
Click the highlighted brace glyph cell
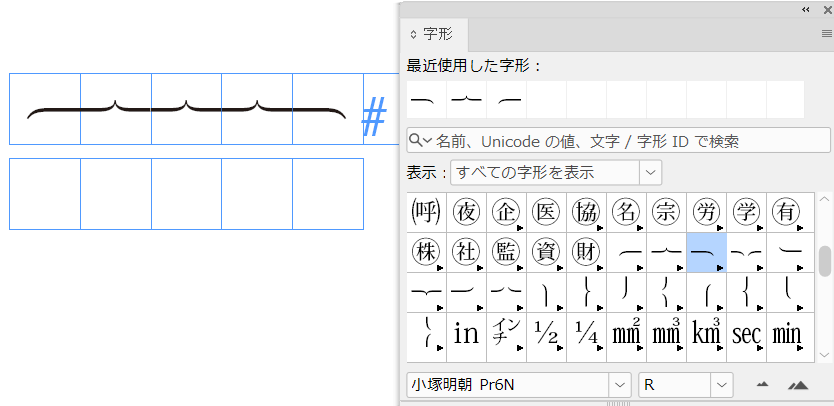707,253
